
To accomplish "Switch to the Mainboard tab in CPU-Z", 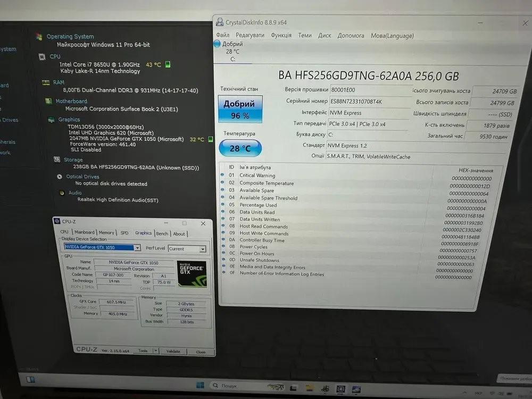I will (x=84, y=232).
